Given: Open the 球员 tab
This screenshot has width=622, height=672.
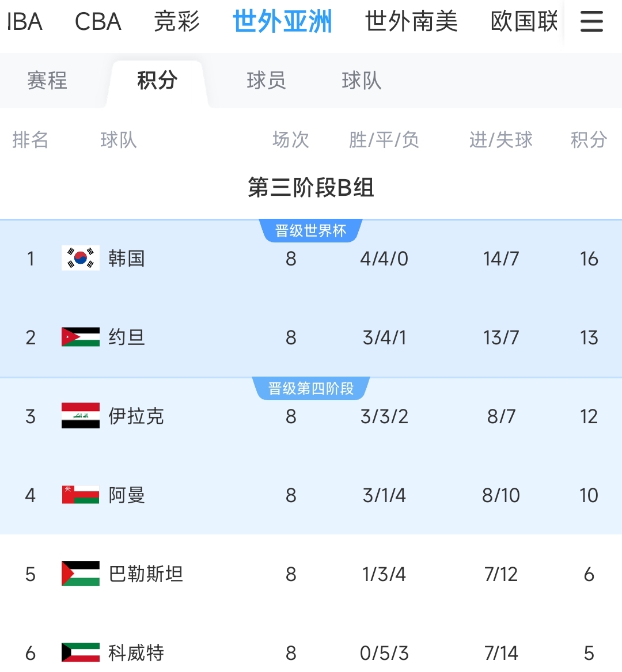Looking at the screenshot, I should (266, 81).
